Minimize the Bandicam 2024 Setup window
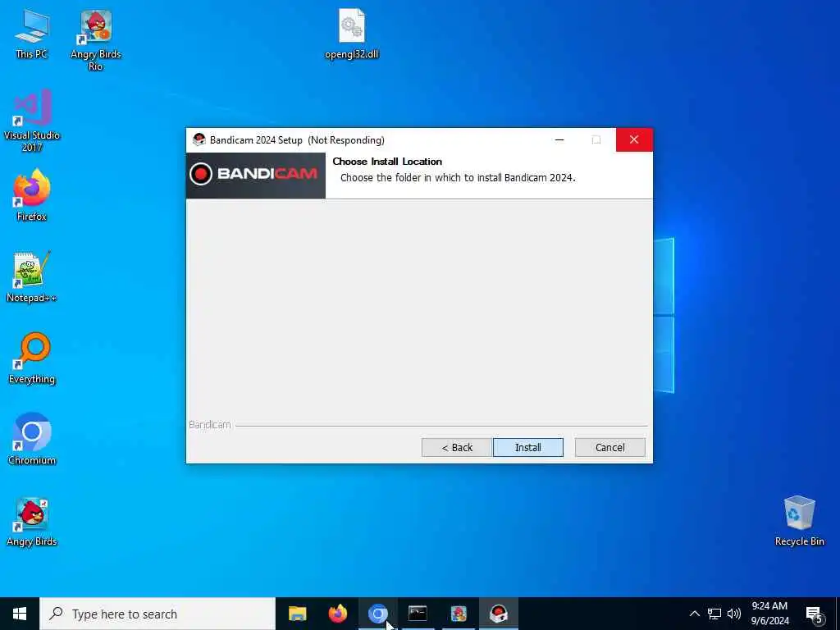 pos(559,139)
